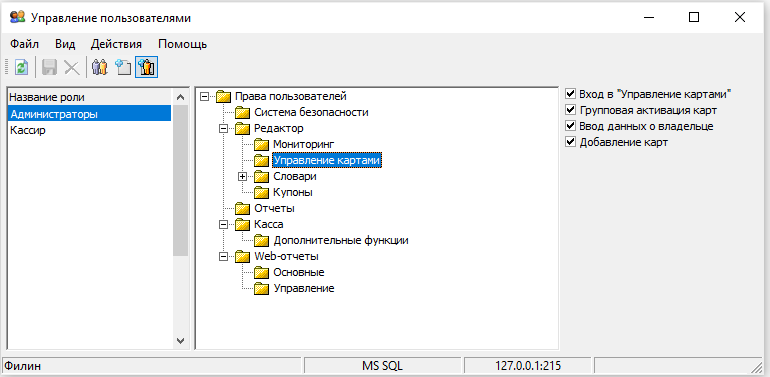Click the grayed-out X delete icon

[x=72, y=67]
